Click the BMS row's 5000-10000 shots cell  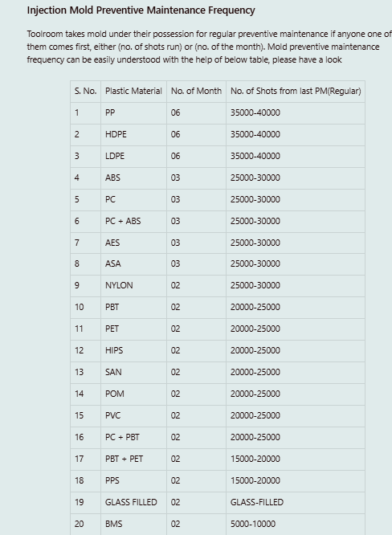(x=296, y=524)
